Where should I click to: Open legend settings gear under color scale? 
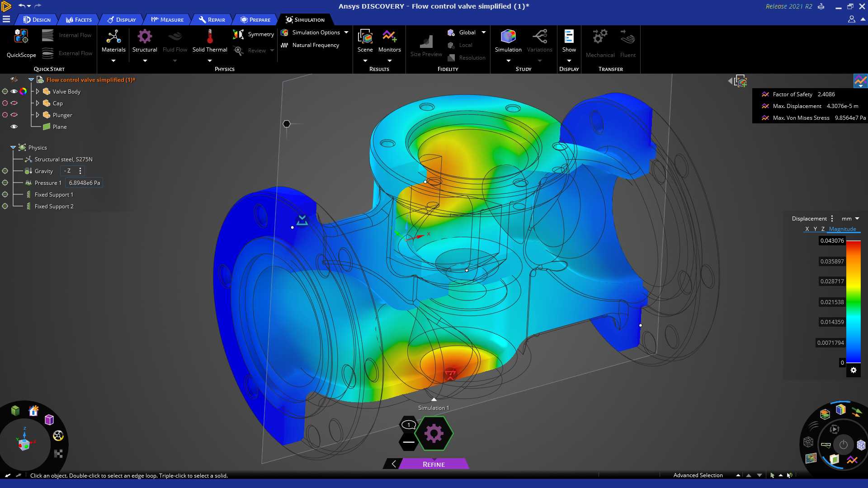(x=853, y=370)
